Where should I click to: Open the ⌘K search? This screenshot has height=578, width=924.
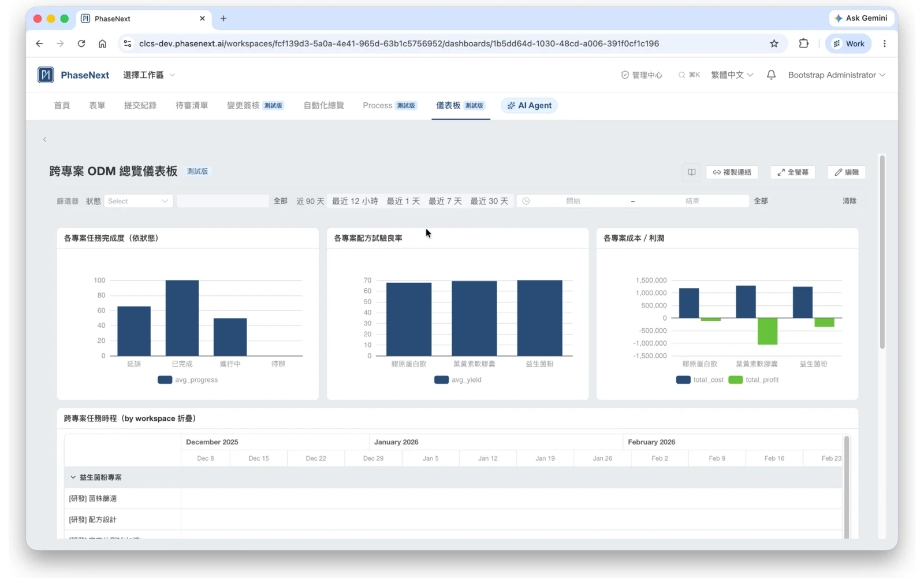pyautogui.click(x=689, y=75)
